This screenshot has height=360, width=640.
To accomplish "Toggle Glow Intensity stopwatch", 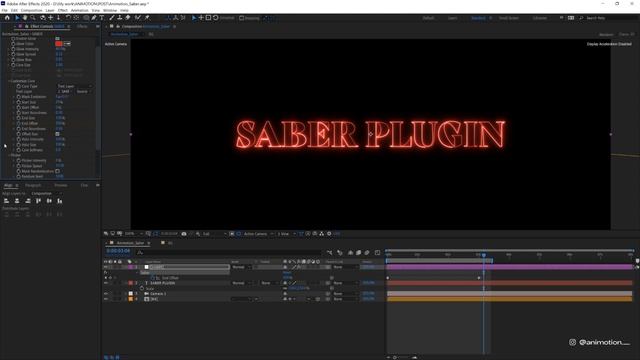I will pos(13,49).
